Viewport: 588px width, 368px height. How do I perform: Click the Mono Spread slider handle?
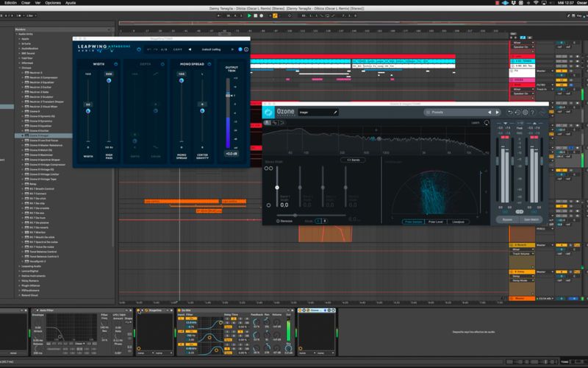pyautogui.click(x=182, y=80)
